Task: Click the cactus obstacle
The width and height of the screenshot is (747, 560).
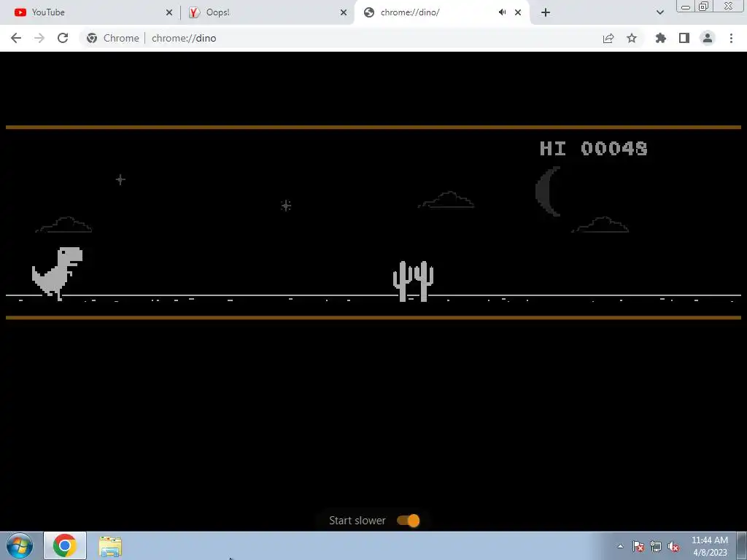Action: point(413,281)
